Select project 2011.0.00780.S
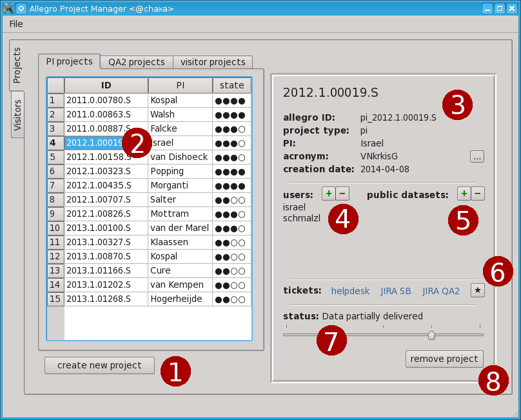Screen dimensions: 521x420 point(106,101)
